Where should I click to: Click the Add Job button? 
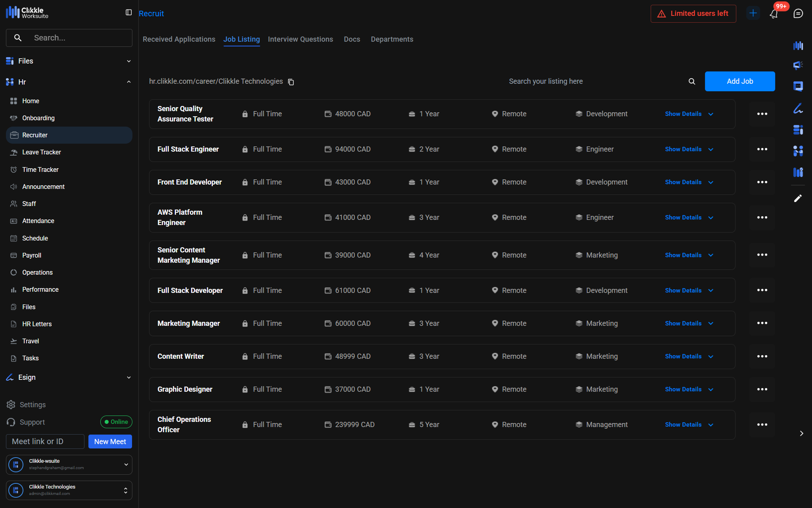739,81
